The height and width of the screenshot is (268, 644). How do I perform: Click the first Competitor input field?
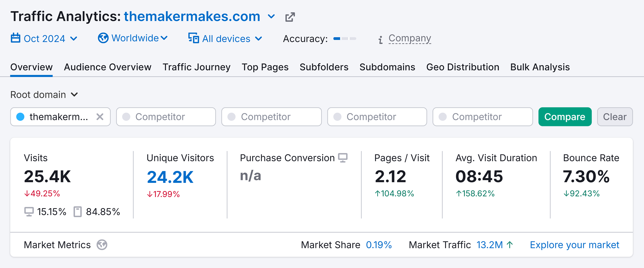[166, 117]
